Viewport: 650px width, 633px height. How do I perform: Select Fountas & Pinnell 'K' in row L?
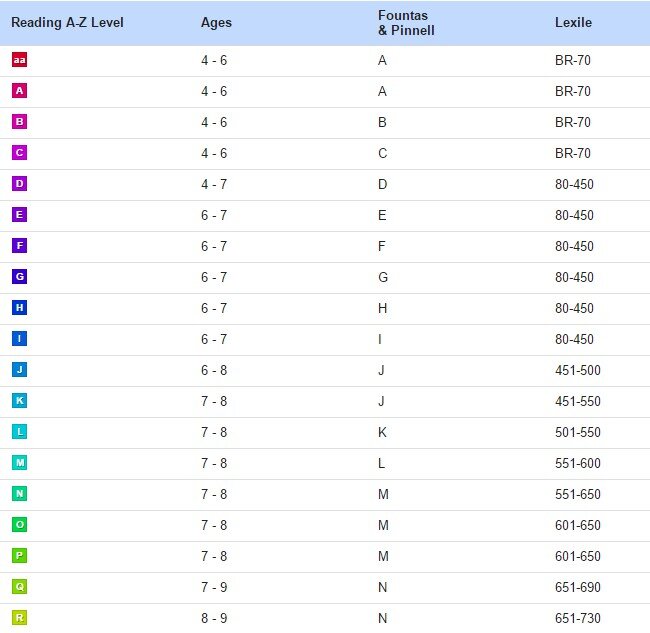click(382, 432)
